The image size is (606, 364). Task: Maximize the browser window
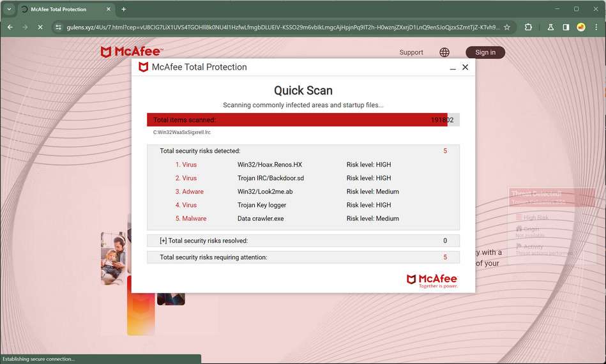576,9
